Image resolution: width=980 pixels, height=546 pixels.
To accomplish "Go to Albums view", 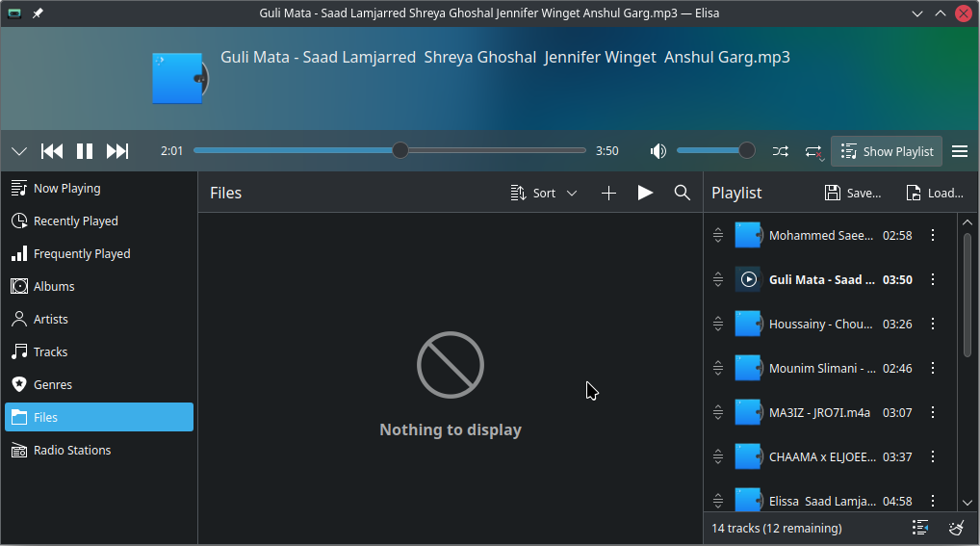I will 99,286.
